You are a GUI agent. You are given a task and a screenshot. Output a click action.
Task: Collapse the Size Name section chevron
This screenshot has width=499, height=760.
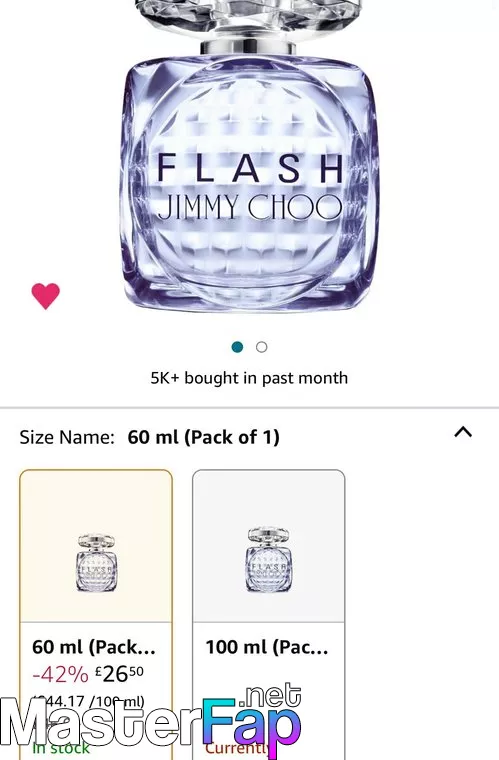coord(463,432)
